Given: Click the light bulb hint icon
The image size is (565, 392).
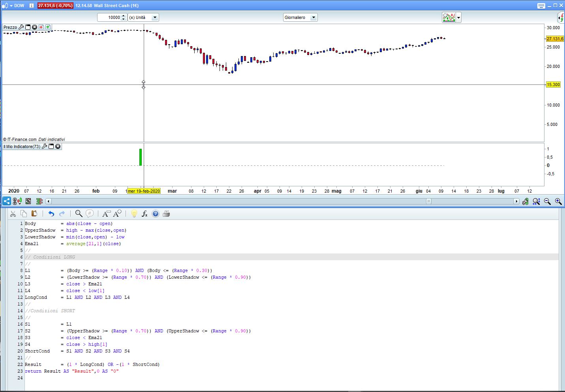Looking at the screenshot, I should point(134,214).
